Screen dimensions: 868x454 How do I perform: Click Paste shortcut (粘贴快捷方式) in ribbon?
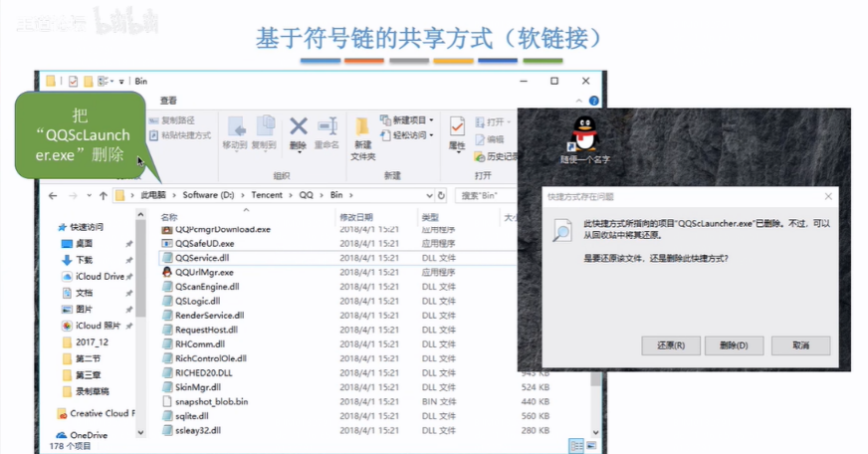tap(180, 135)
